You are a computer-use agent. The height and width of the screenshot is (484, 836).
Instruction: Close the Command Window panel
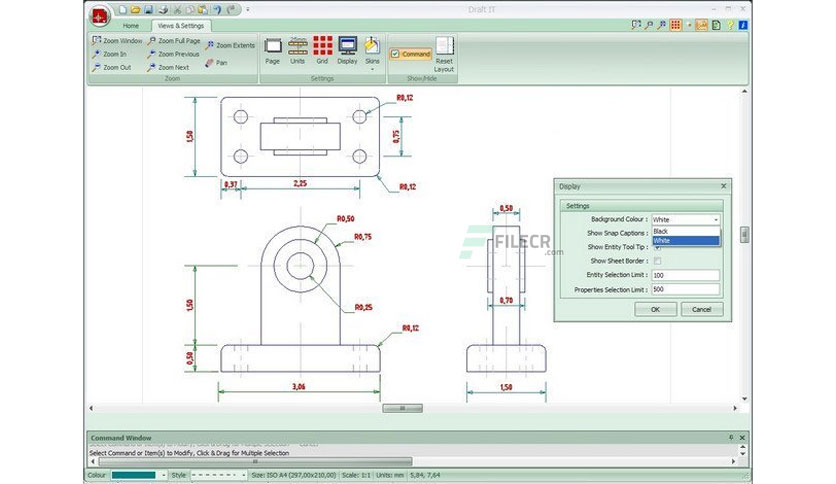click(x=742, y=438)
